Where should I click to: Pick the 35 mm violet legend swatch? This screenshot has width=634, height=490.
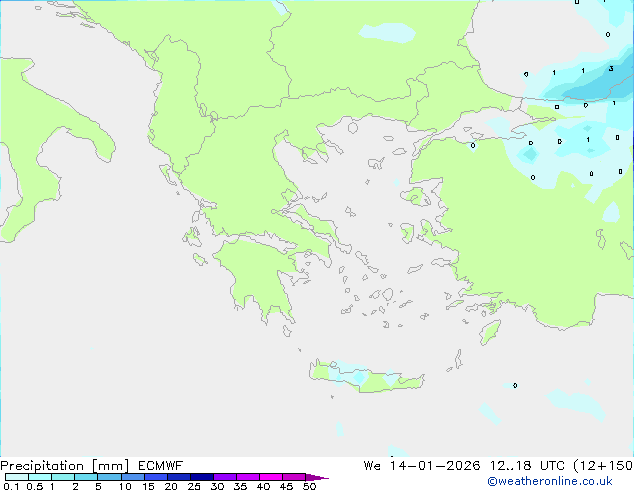[x=248, y=477]
